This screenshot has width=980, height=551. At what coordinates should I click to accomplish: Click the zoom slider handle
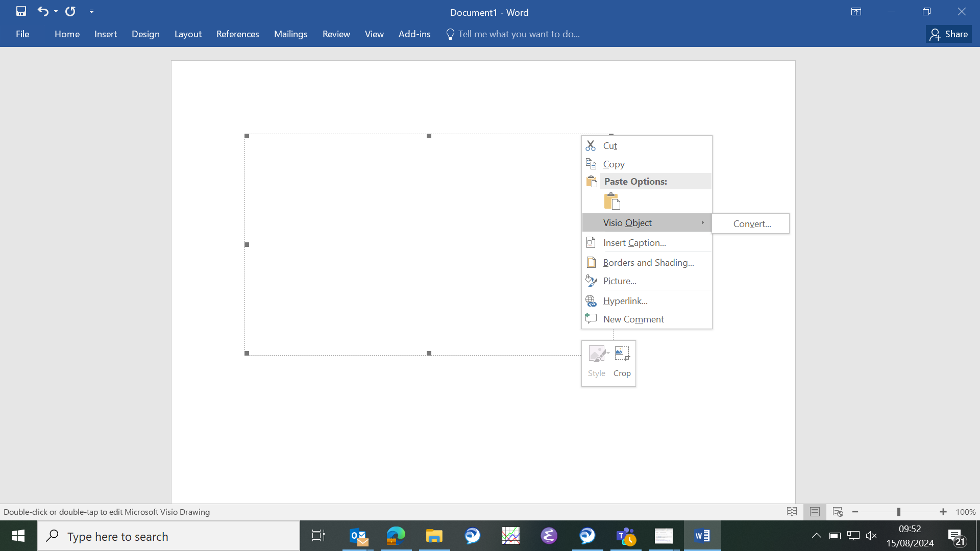pos(899,512)
